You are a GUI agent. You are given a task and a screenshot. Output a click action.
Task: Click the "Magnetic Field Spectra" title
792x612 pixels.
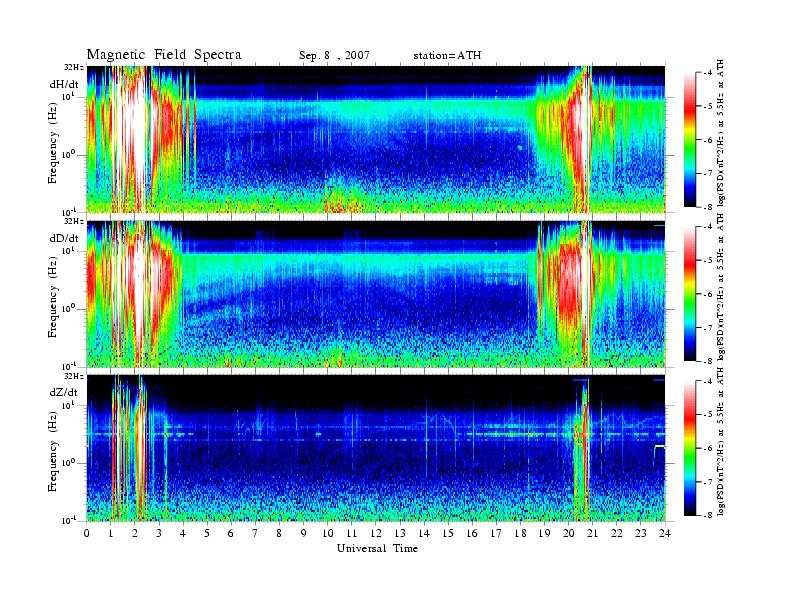164,55
